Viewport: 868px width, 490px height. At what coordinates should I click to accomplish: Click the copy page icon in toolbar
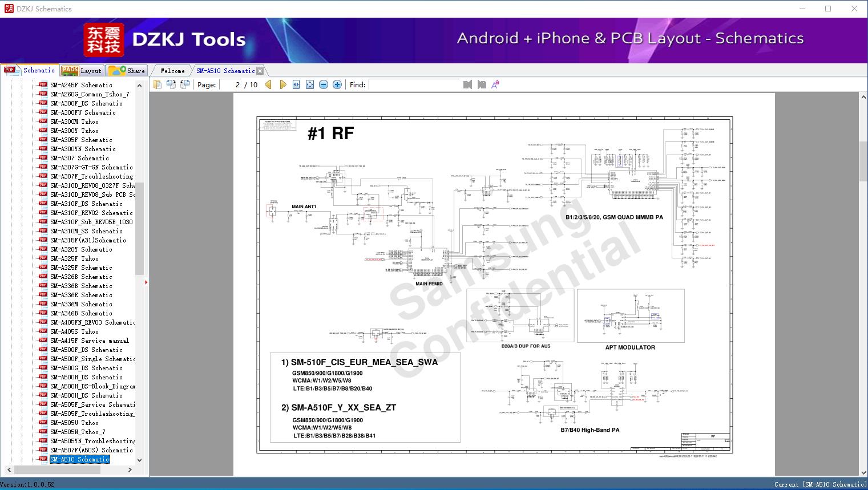(158, 84)
